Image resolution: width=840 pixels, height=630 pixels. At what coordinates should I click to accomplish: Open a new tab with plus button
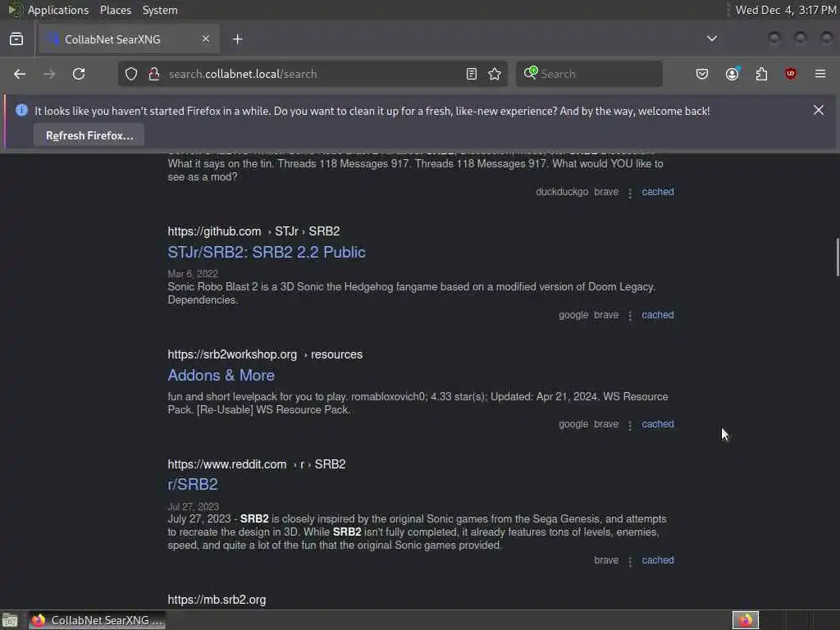click(x=238, y=39)
